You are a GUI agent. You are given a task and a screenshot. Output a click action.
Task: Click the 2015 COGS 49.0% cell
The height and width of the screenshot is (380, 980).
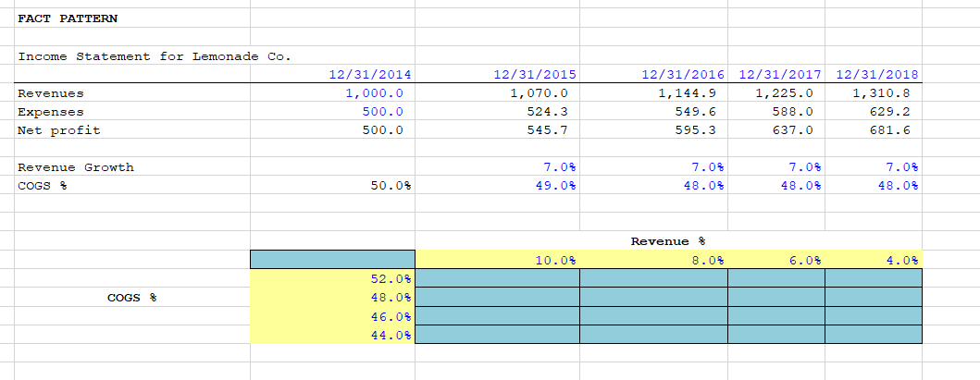coord(498,185)
